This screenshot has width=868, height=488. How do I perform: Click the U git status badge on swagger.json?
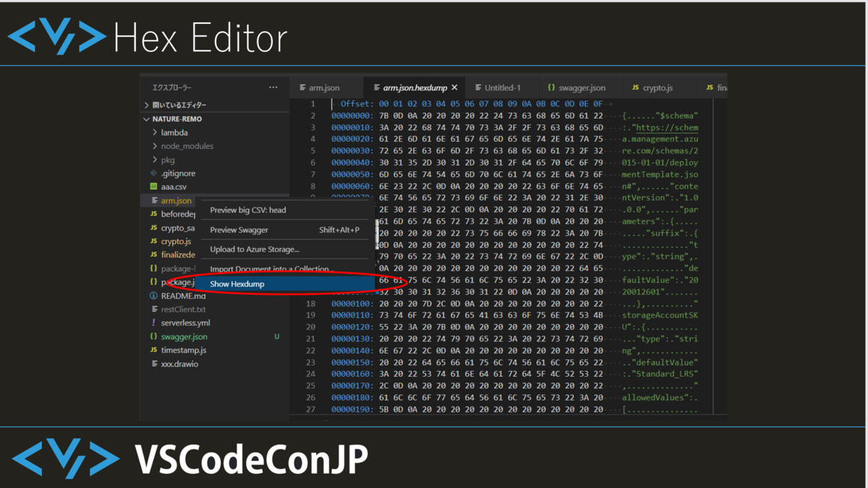pyautogui.click(x=277, y=337)
